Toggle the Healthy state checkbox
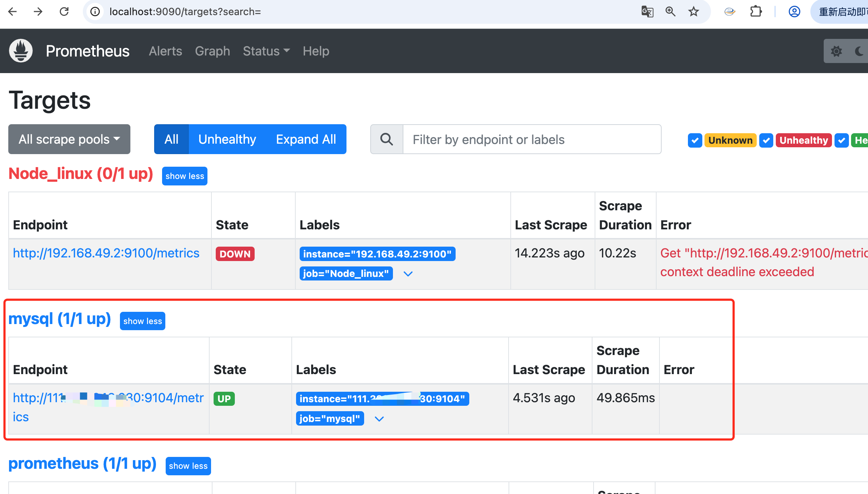 click(x=841, y=140)
